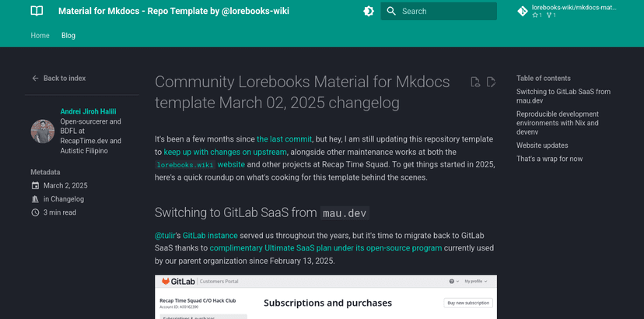Click the clock icon beside 3 min read
This screenshot has height=319, width=644.
35,212
